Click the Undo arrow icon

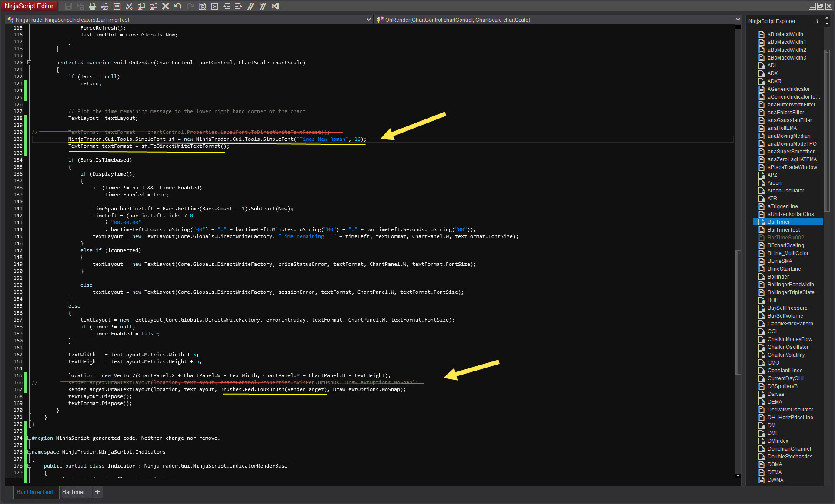(178, 6)
